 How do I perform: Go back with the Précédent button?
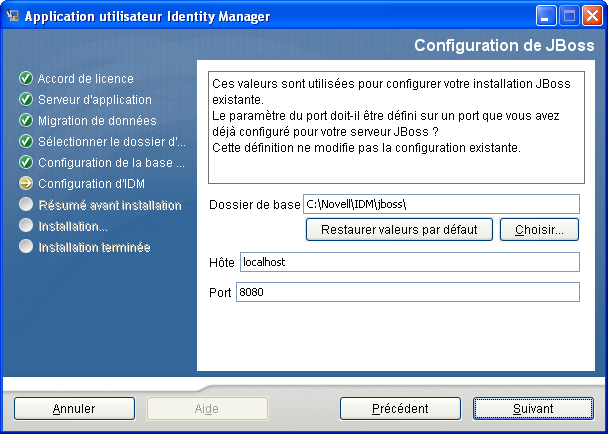click(x=400, y=409)
